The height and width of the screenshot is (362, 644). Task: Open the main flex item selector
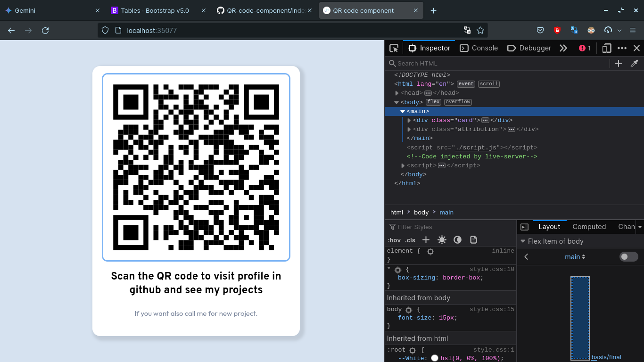(575, 257)
